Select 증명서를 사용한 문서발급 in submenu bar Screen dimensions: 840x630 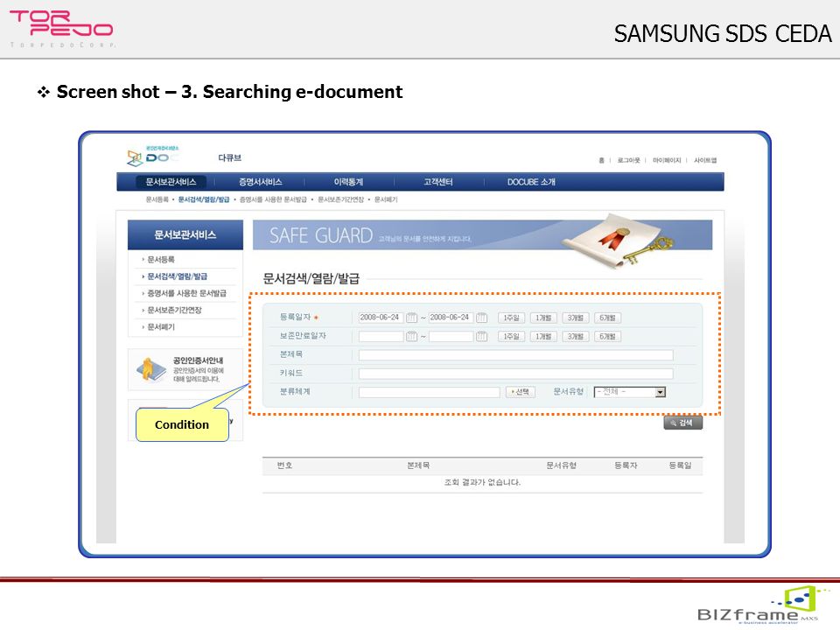273,199
